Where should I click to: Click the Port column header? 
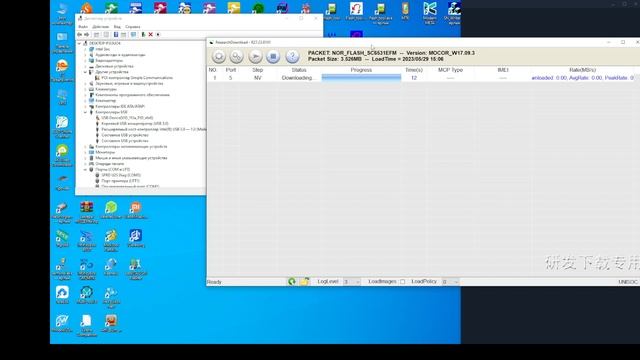[231, 70]
